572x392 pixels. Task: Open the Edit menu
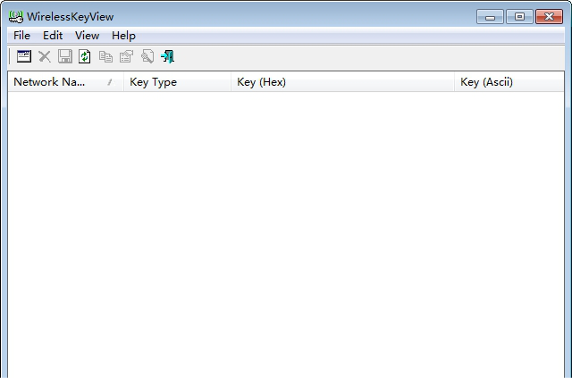click(53, 36)
